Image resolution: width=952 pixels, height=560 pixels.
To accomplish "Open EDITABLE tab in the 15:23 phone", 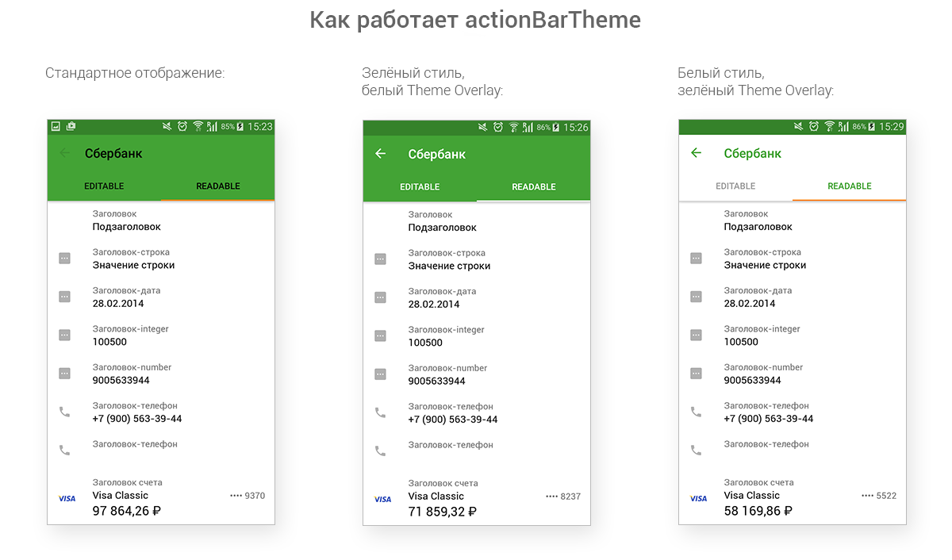I will pyautogui.click(x=104, y=186).
